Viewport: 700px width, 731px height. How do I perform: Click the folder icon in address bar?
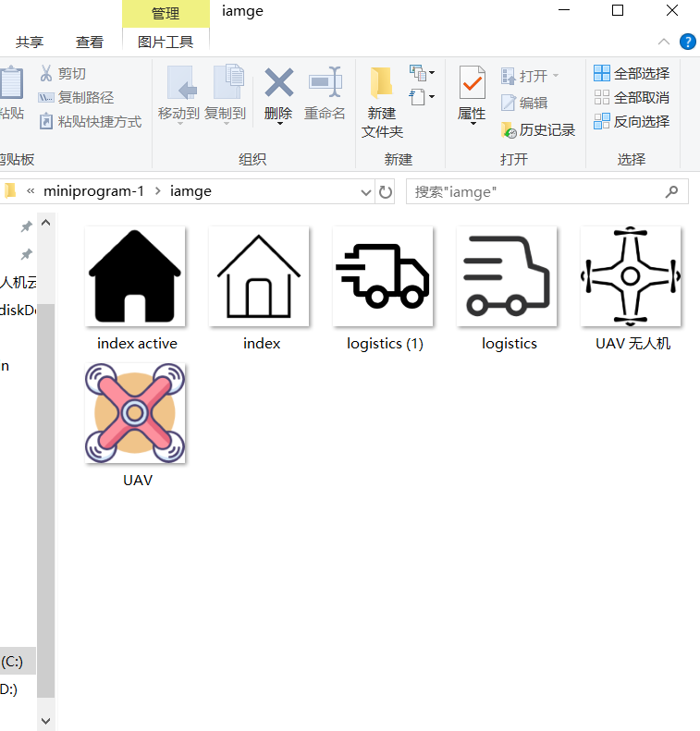coord(10,190)
